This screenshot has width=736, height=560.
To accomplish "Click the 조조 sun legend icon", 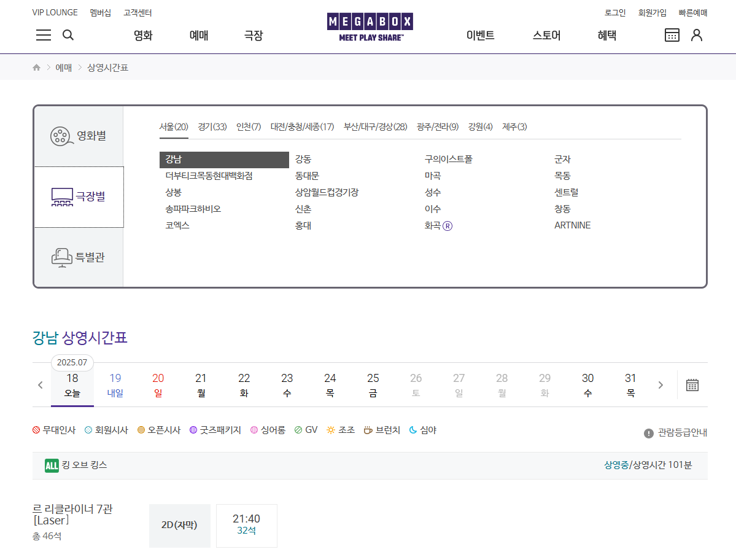I will pyautogui.click(x=331, y=430).
